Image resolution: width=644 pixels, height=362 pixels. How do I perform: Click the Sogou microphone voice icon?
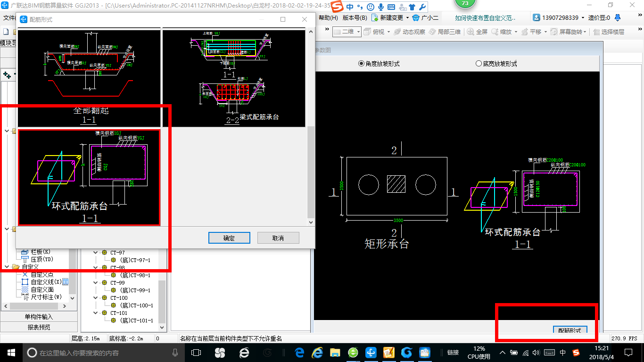tap(381, 7)
